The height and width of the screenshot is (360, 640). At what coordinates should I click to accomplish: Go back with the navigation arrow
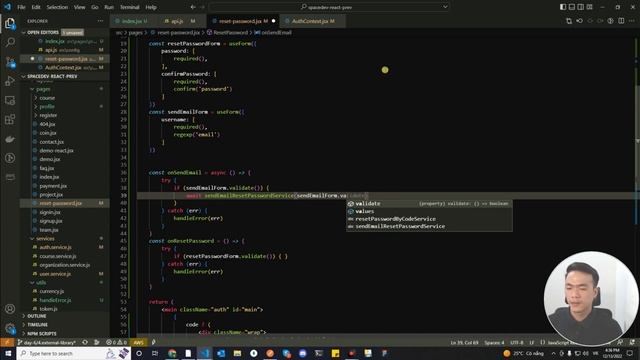[193, 7]
